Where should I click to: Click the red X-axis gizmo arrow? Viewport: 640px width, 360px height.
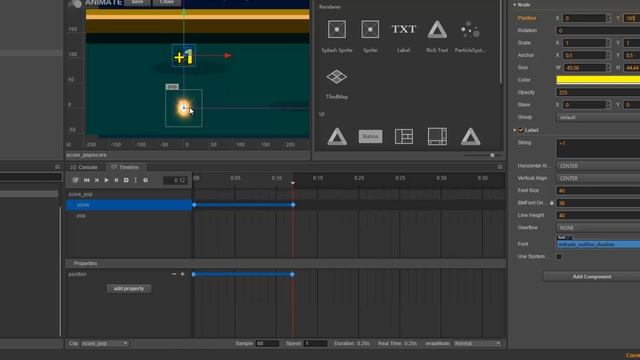[x=227, y=55]
